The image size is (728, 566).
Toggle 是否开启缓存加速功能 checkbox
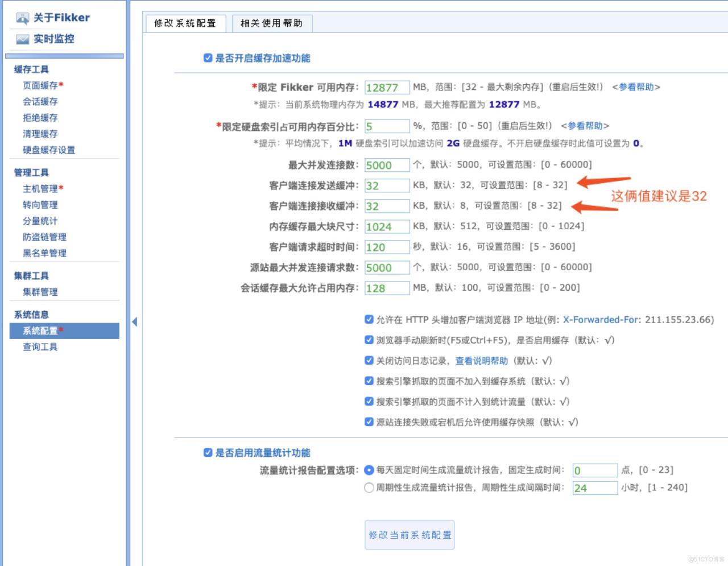point(208,58)
